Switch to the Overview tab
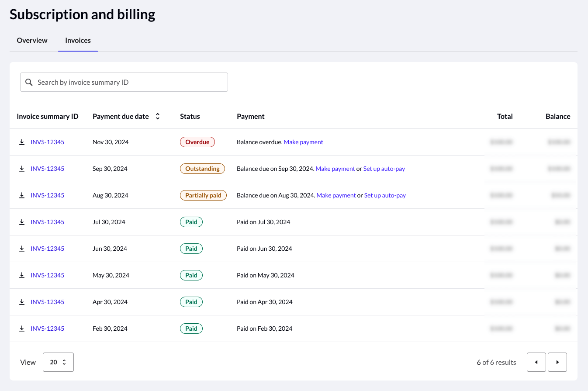Screen dimensions: 588x391 [x=32, y=41]
